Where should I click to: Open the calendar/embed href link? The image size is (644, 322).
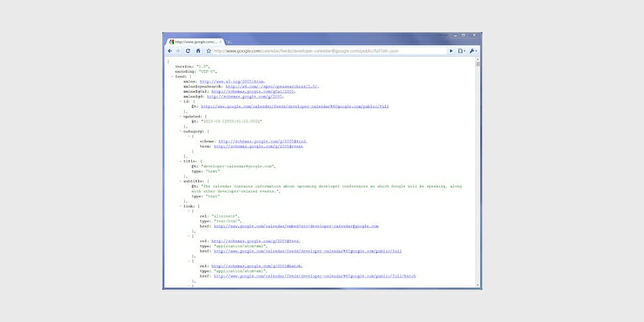pyautogui.click(x=296, y=226)
